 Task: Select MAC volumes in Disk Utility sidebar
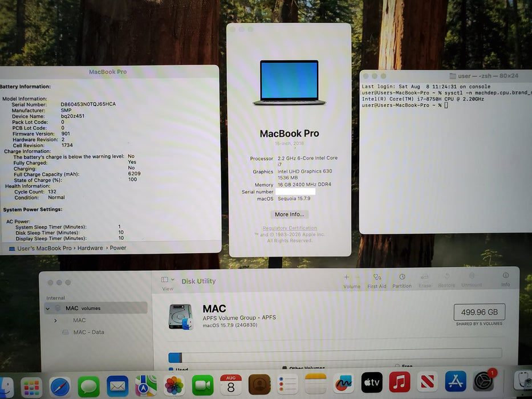click(x=96, y=308)
